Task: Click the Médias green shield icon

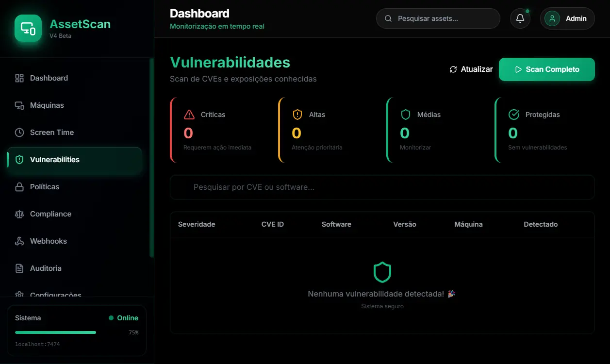Action: pos(406,115)
